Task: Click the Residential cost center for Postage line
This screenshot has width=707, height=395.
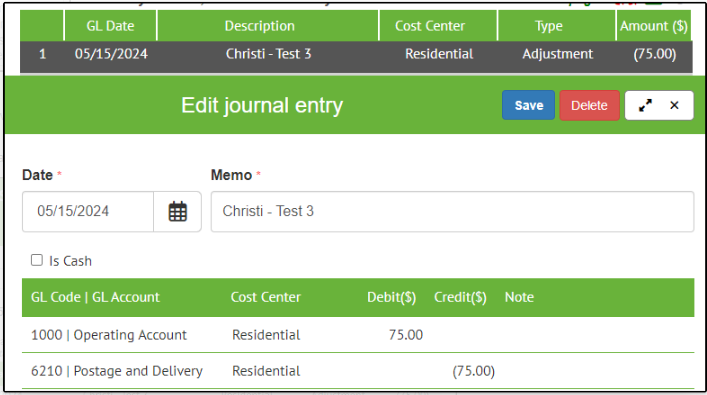Action: point(266,371)
